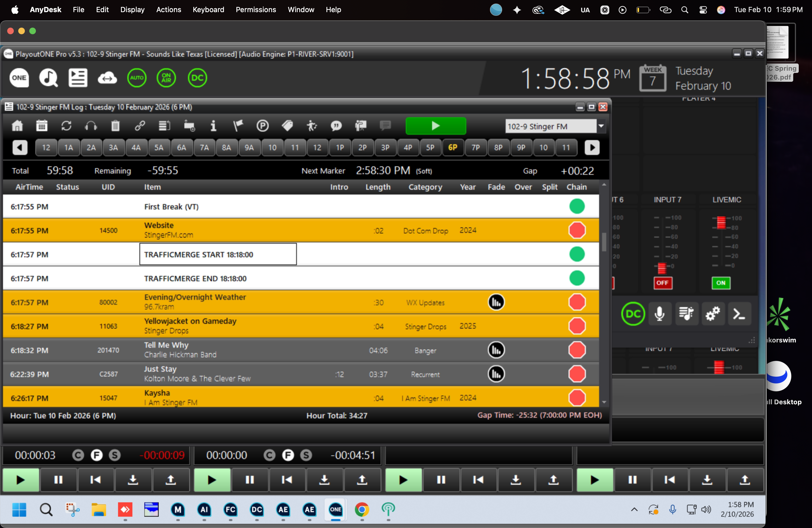Toggle the ON AIR indicator button

[x=166, y=78]
